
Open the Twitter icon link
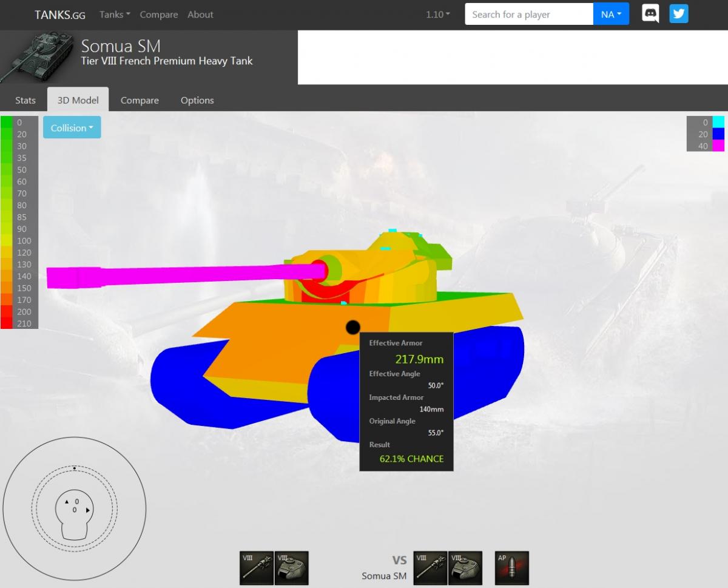[679, 14]
